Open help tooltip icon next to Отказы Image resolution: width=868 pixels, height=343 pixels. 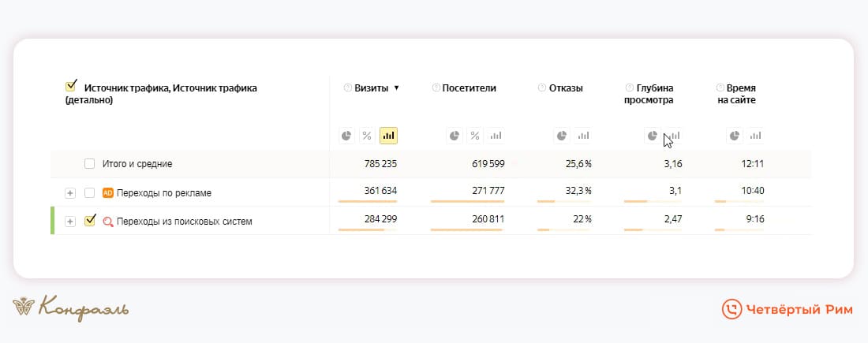tap(541, 88)
